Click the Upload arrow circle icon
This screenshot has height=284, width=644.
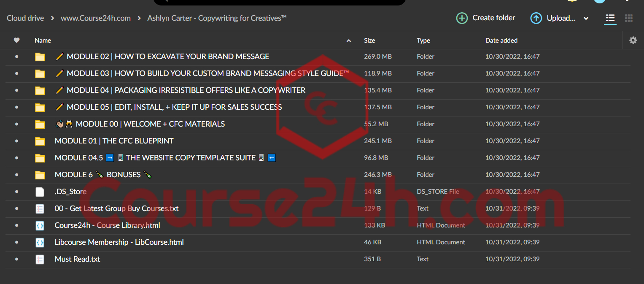tap(536, 18)
